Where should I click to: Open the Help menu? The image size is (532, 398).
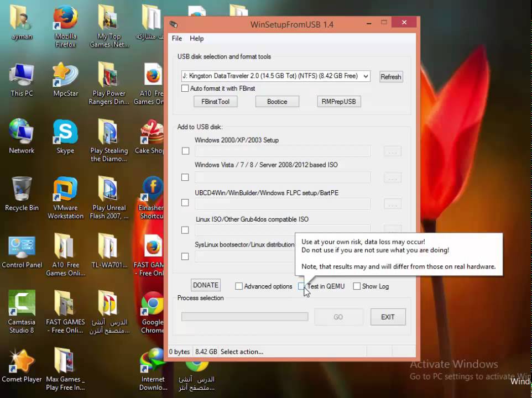pos(196,39)
